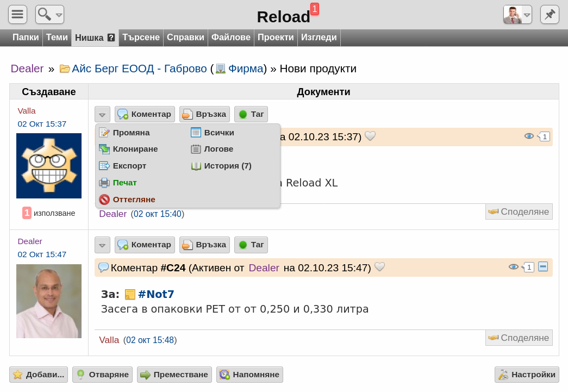Click the tag count 1 on Коментар #C24
568x392 pixels.
528,267
